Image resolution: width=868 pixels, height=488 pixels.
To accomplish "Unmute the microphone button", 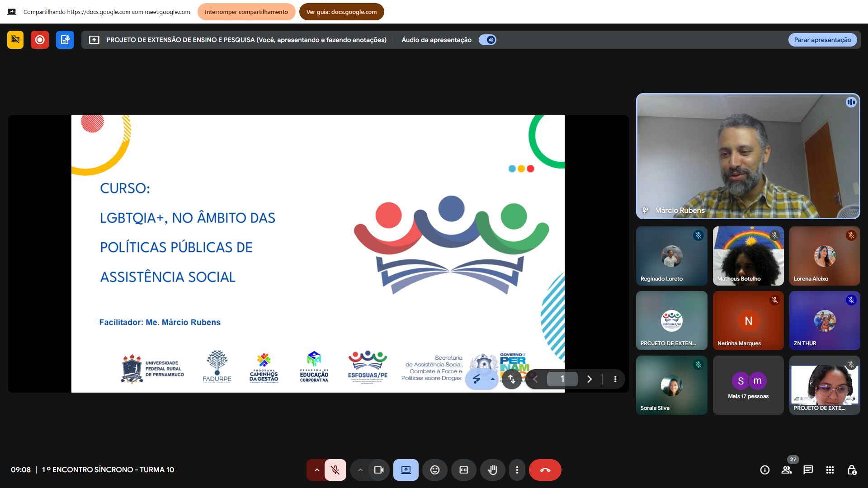I will tap(335, 470).
